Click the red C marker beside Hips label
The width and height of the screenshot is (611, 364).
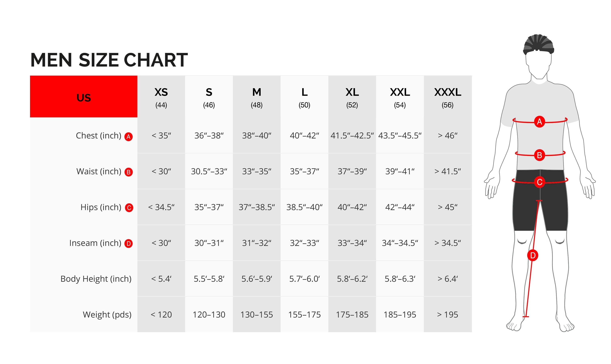[x=129, y=208]
